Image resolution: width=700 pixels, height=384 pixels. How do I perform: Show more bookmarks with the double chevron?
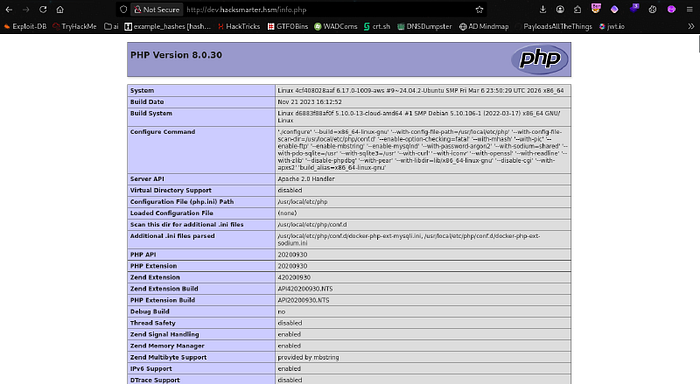pos(691,26)
